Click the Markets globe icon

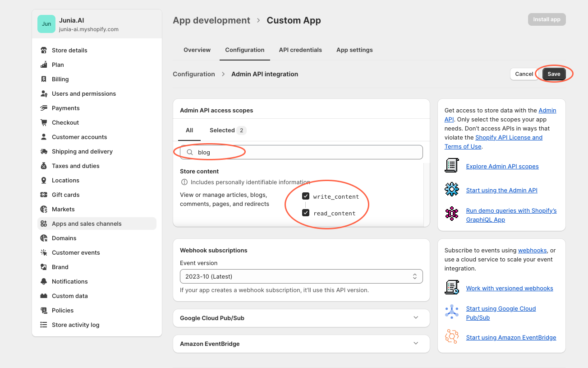(44, 209)
